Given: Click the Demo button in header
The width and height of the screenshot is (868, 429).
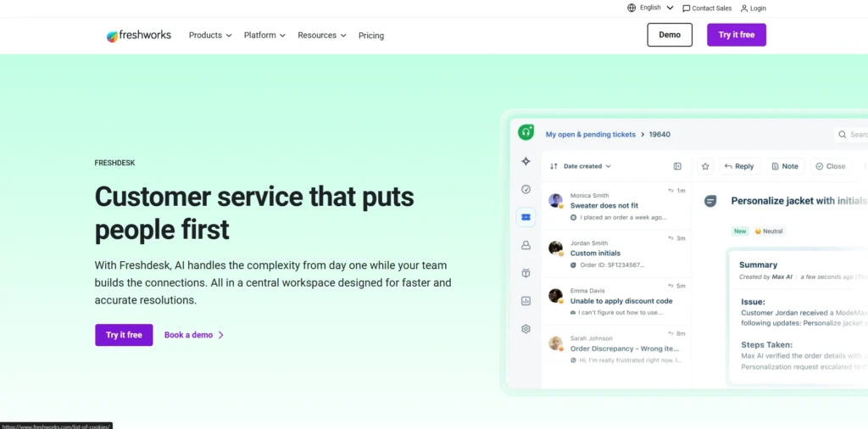Looking at the screenshot, I should [670, 35].
